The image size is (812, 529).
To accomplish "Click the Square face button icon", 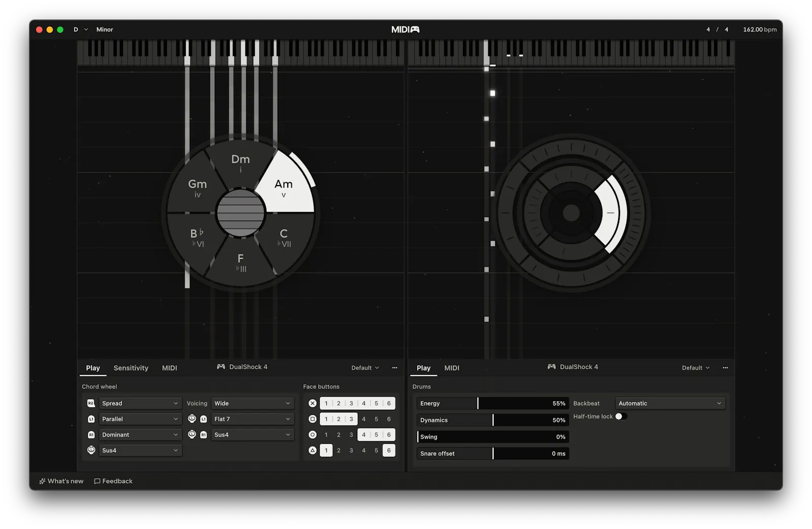I will tap(313, 419).
